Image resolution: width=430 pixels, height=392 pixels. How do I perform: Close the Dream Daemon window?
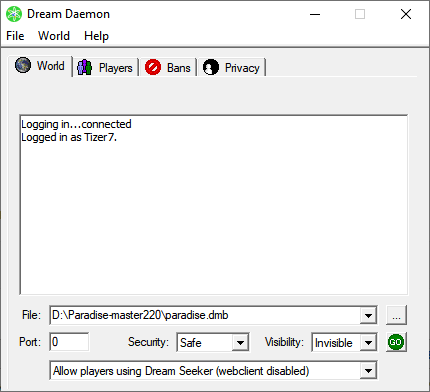click(406, 14)
